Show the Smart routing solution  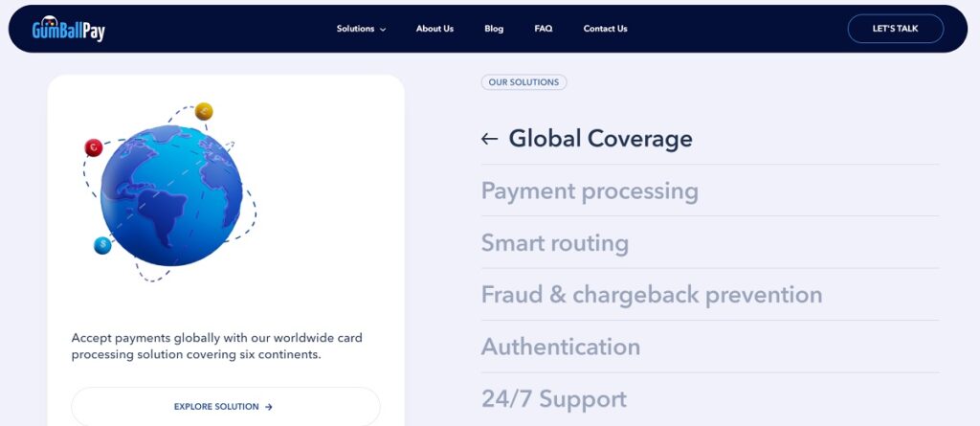[554, 243]
